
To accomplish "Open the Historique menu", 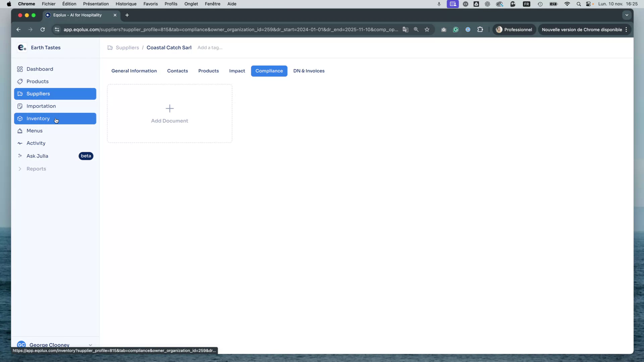I will (x=126, y=4).
